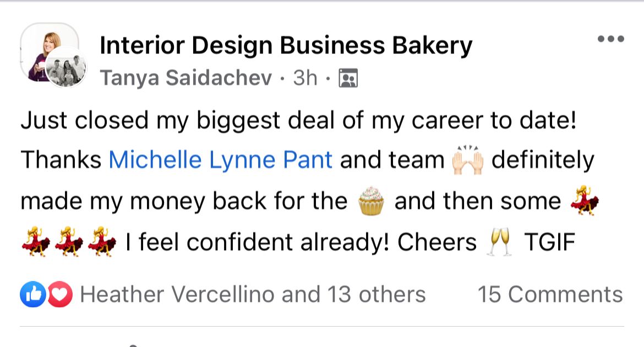Screen dimensions: 644x347
Task: Click the first dancer emoji on last line
Action: (36, 243)
